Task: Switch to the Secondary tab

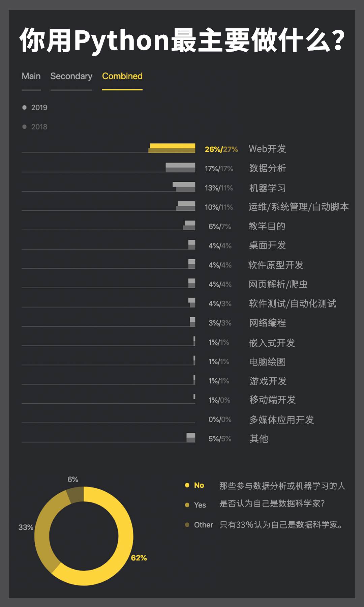Action: click(x=71, y=76)
